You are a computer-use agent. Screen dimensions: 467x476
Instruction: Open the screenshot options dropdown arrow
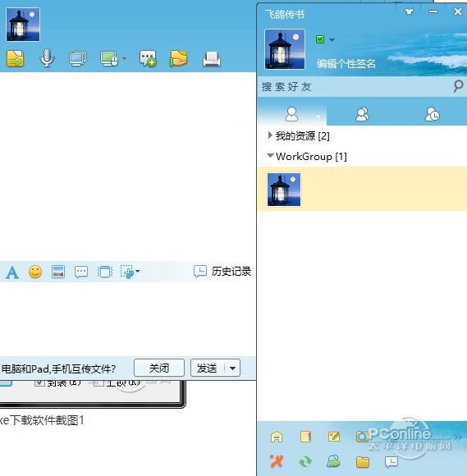137,271
